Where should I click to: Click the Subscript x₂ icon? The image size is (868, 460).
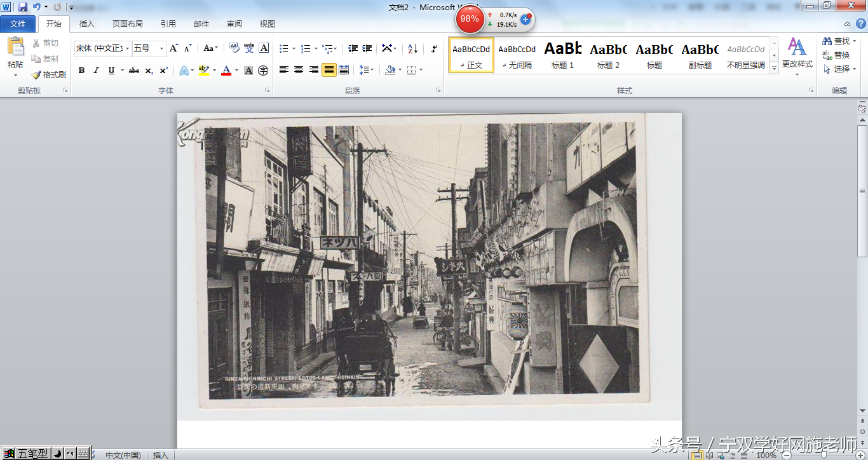(x=149, y=71)
